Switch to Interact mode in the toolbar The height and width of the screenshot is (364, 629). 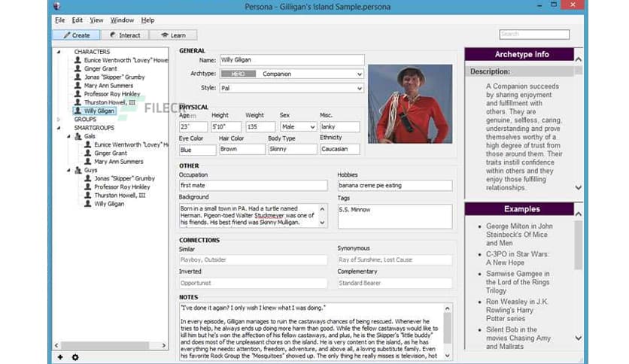coord(124,35)
